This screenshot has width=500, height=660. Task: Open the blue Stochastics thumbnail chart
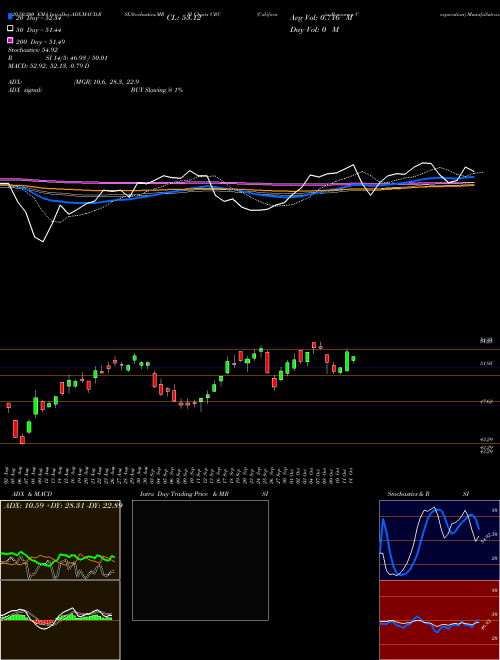point(439,540)
